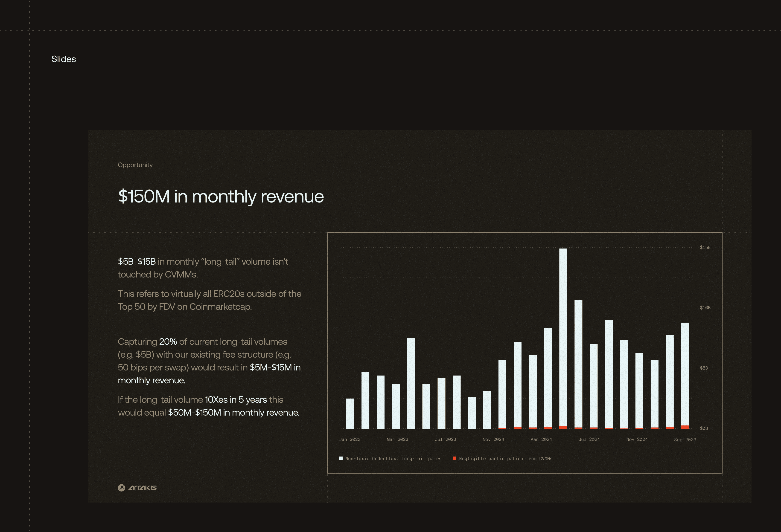Click the white legend square for Long-tail pairs
Screen dimensions: 781x532
341,458
